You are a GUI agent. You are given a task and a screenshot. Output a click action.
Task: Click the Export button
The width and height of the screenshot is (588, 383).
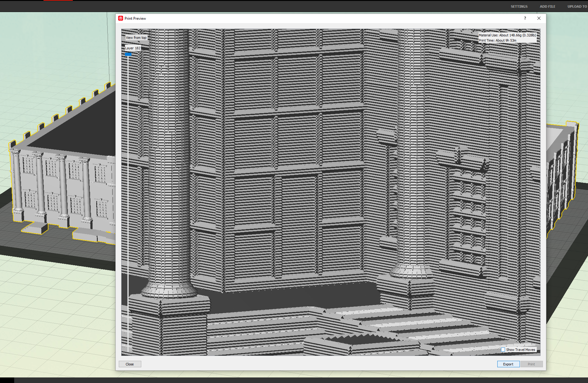tap(508, 364)
